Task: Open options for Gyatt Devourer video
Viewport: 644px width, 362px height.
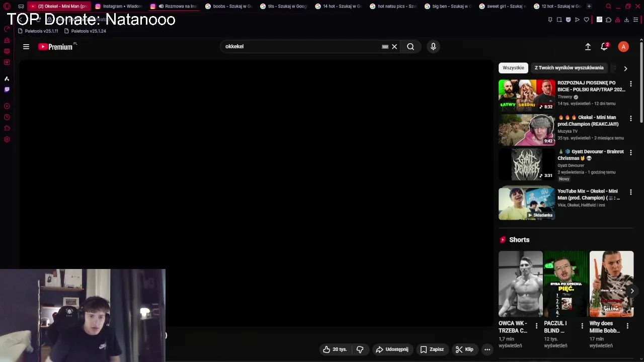Action: [630, 153]
